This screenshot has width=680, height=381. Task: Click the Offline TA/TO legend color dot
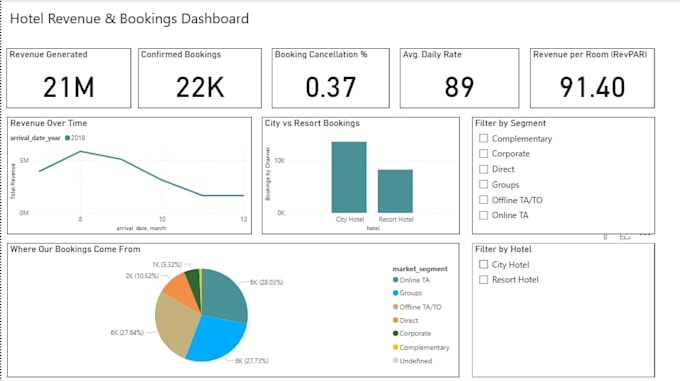point(396,307)
